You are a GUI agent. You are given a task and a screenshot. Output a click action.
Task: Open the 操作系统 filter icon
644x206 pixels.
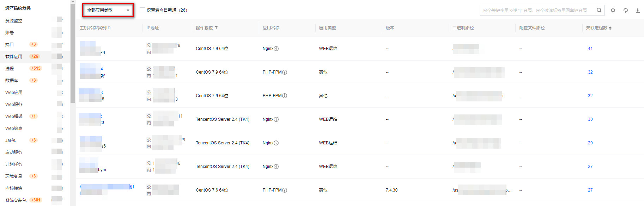tap(216, 27)
